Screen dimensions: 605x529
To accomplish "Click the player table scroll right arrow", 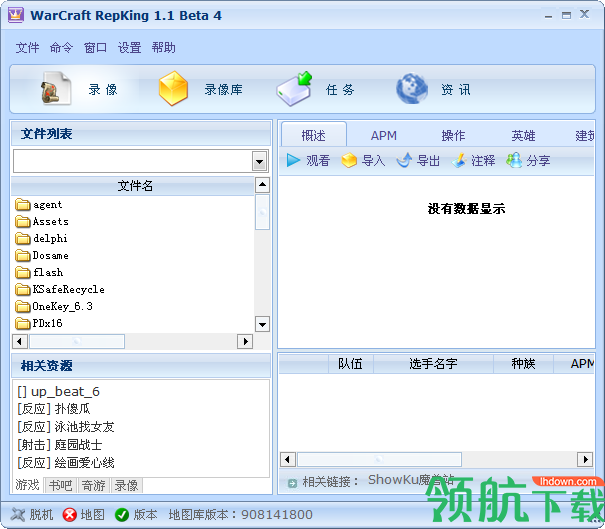I will tap(585, 459).
